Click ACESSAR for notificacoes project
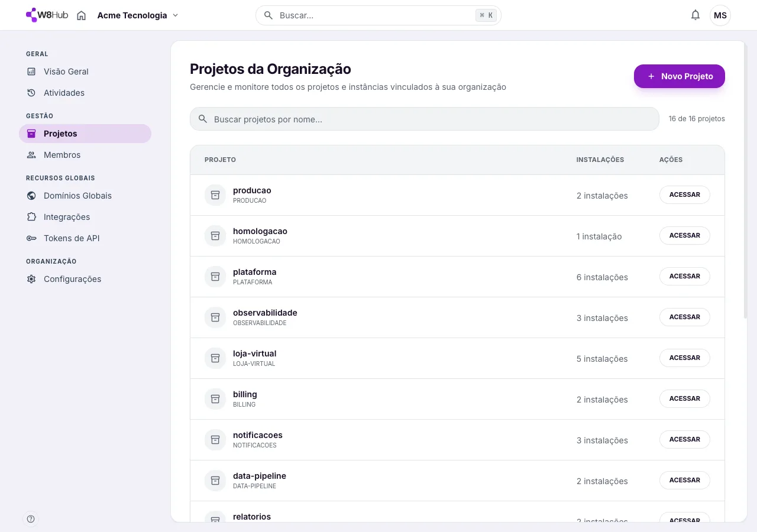 click(685, 439)
